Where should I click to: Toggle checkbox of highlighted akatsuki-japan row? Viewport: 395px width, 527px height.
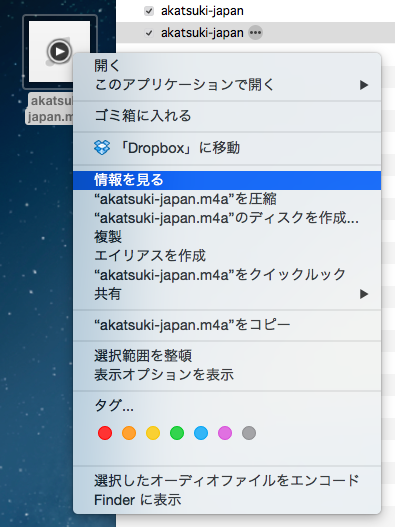coord(149,33)
